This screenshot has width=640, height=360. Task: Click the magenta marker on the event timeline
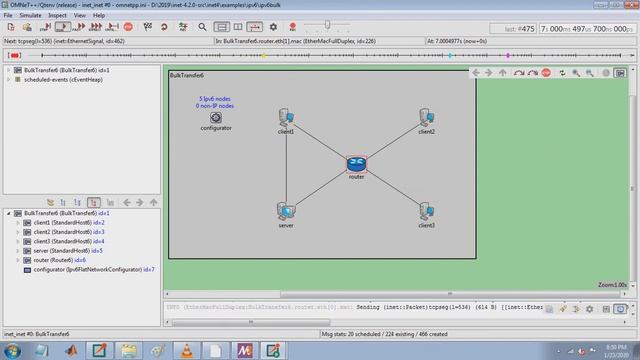tap(508, 56)
